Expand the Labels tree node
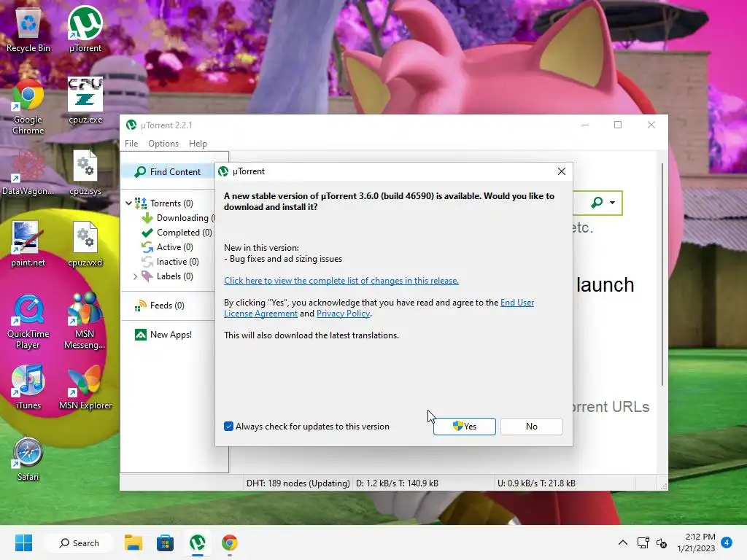 coord(135,276)
